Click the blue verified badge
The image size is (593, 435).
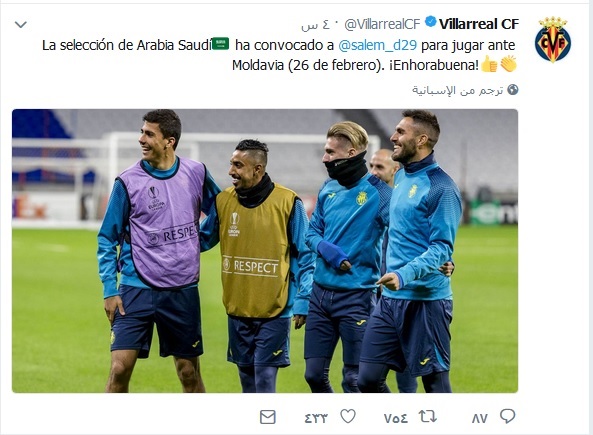point(430,22)
